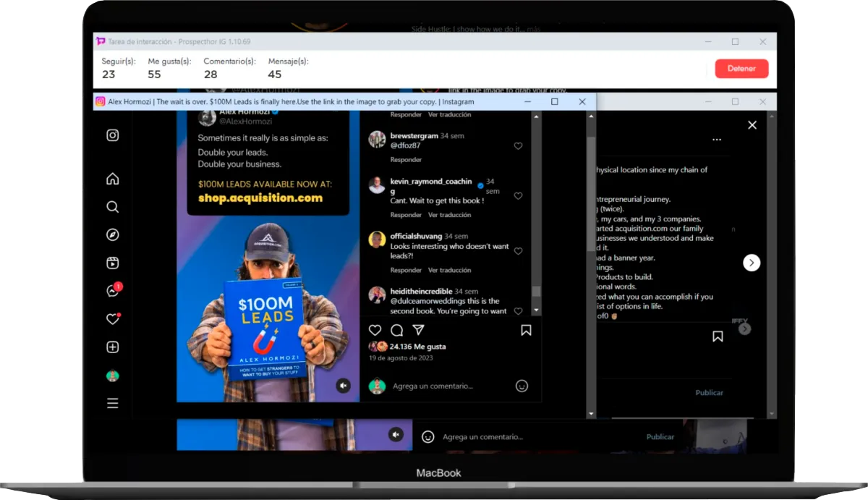Open the brewstergram username

pos(414,135)
